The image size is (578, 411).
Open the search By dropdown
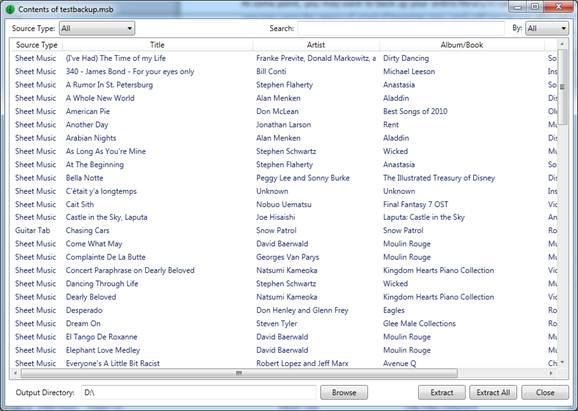tap(547, 28)
